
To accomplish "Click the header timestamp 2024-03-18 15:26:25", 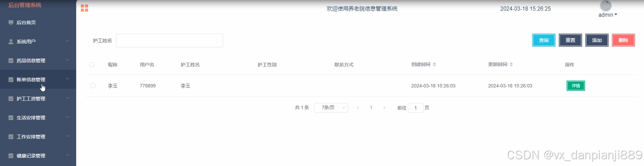I will coord(525,9).
